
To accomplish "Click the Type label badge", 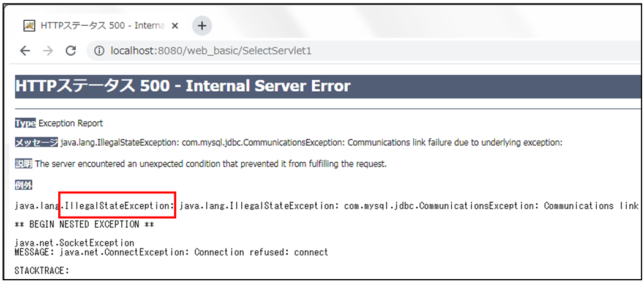I will 25,123.
